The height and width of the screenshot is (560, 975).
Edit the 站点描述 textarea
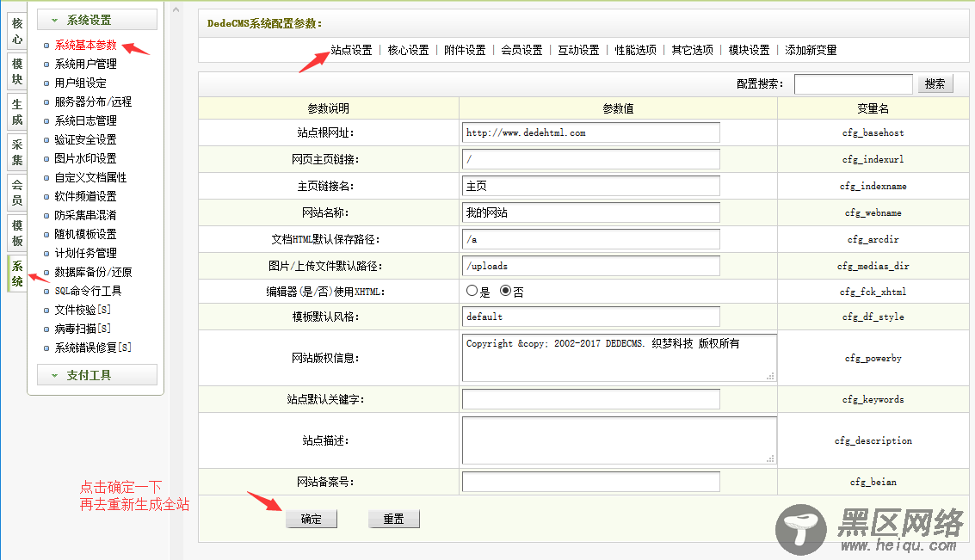[x=620, y=440]
